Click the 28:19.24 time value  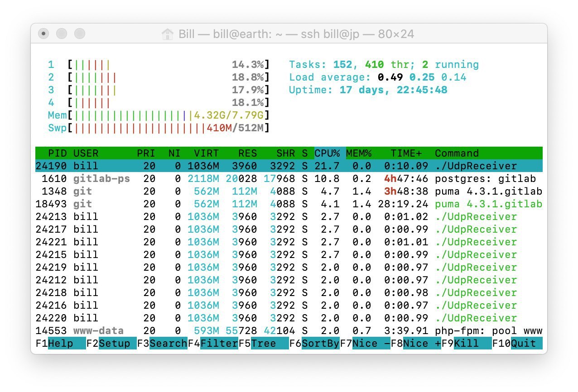[403, 204]
